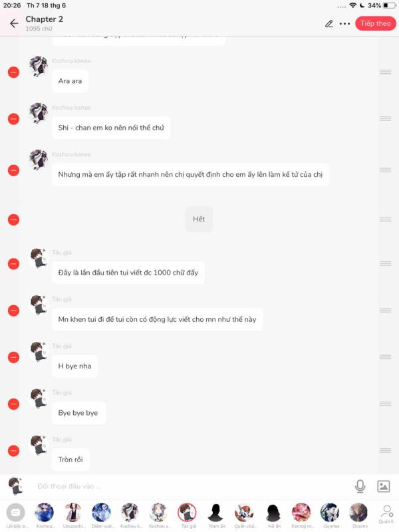Grab reorder handle beside "Bye bye bye"

point(385,404)
